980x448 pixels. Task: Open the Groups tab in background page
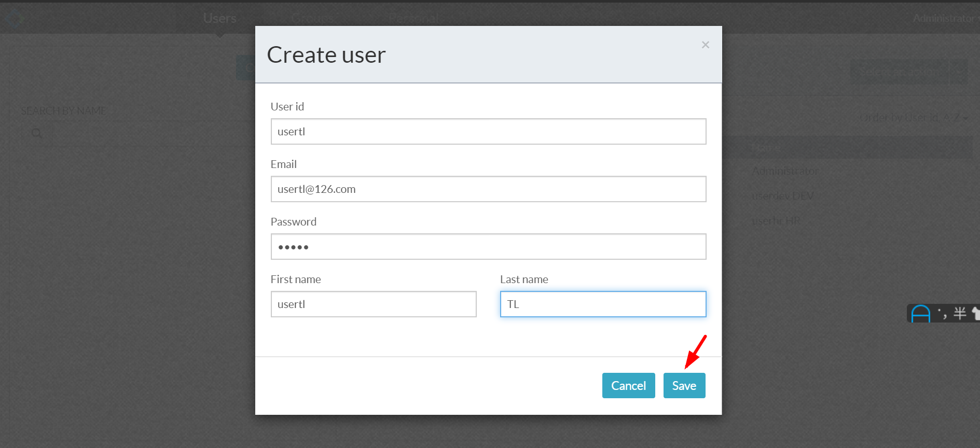tap(312, 19)
